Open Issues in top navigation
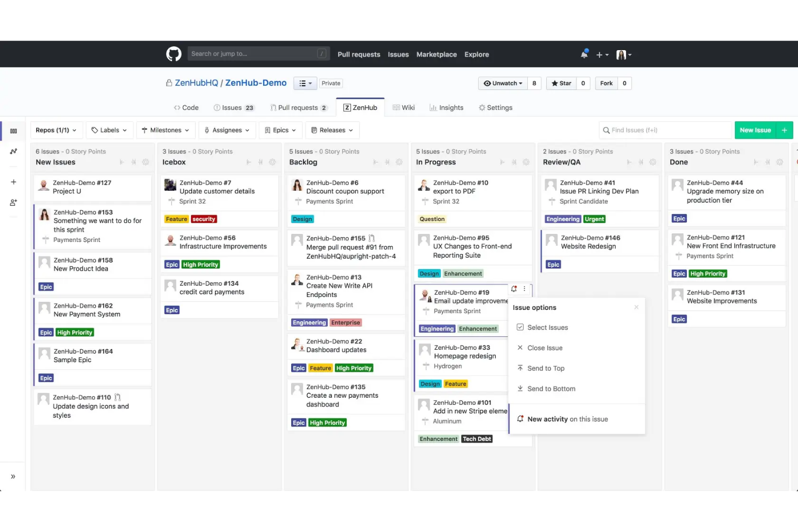Viewport: 798px width, 532px height. click(398, 54)
